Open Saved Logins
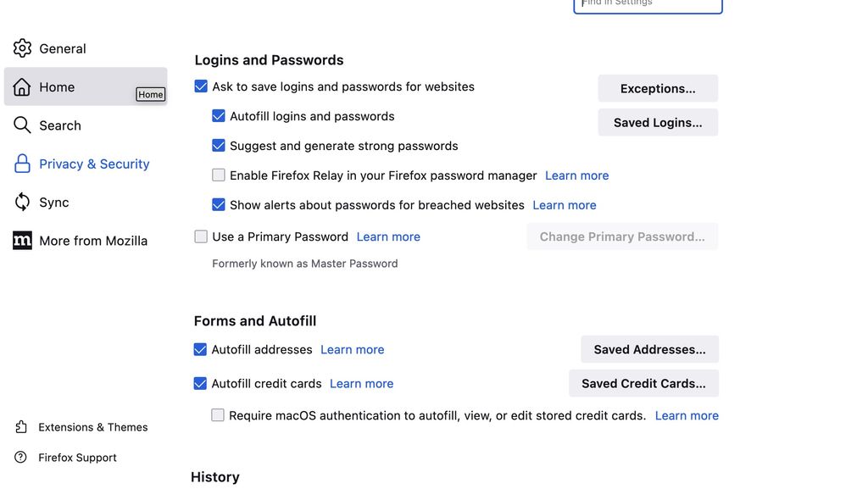The image size is (868, 489). 658,122
